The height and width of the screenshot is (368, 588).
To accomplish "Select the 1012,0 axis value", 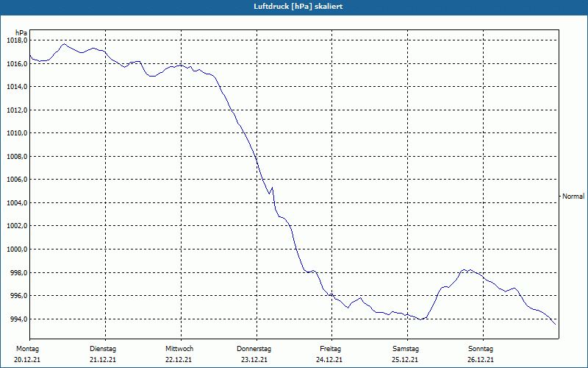I will coord(17,110).
